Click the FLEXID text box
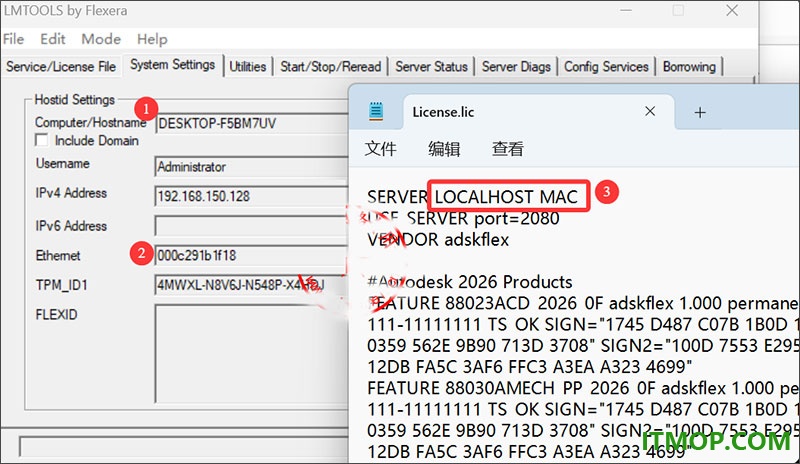800x464 pixels. pos(252,354)
